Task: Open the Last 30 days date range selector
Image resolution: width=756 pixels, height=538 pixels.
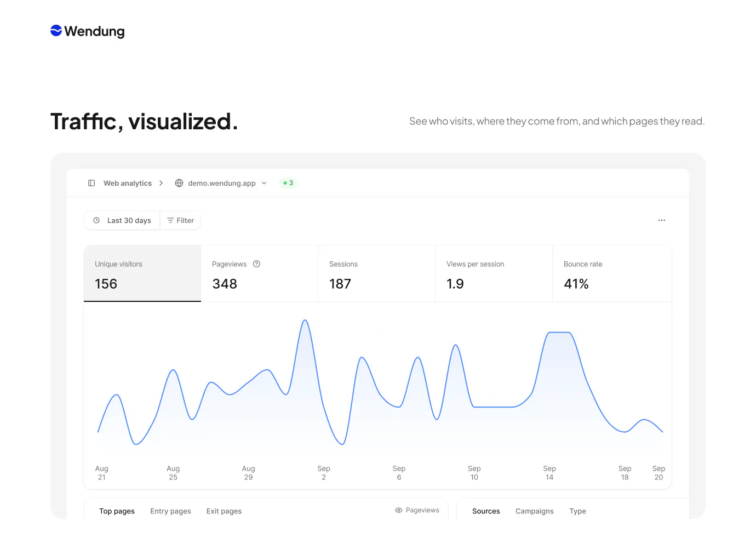Action: [x=122, y=220]
